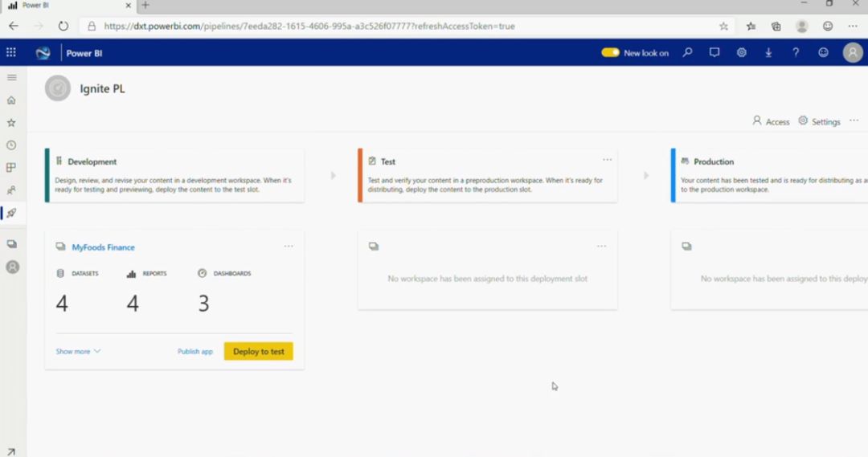Image resolution: width=868 pixels, height=457 pixels.
Task: Click the browser back button
Action: tap(14, 26)
